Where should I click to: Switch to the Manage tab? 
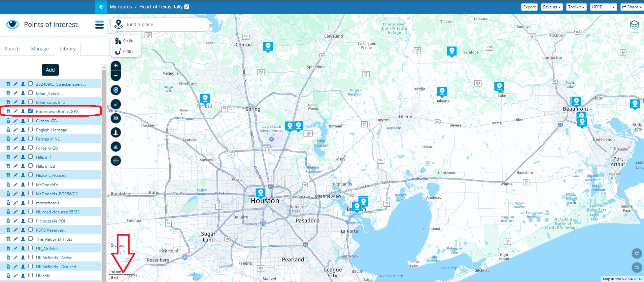[40, 49]
